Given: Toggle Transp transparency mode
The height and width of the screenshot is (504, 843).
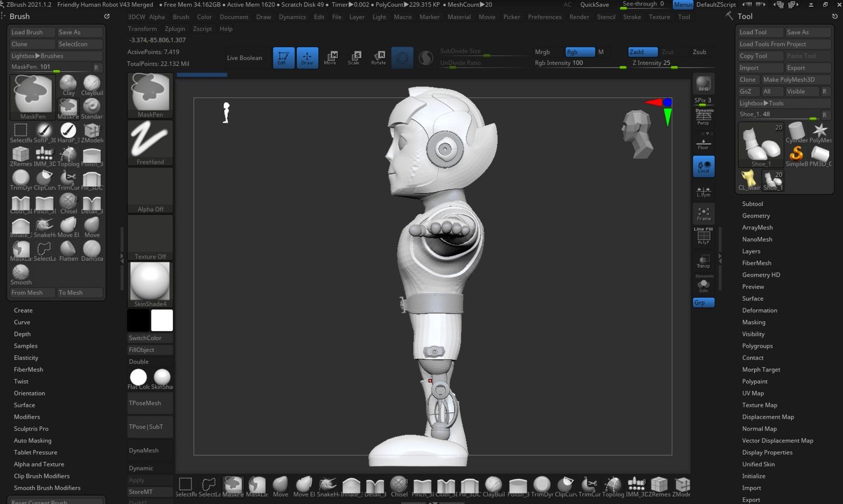Looking at the screenshot, I should coord(703,261).
